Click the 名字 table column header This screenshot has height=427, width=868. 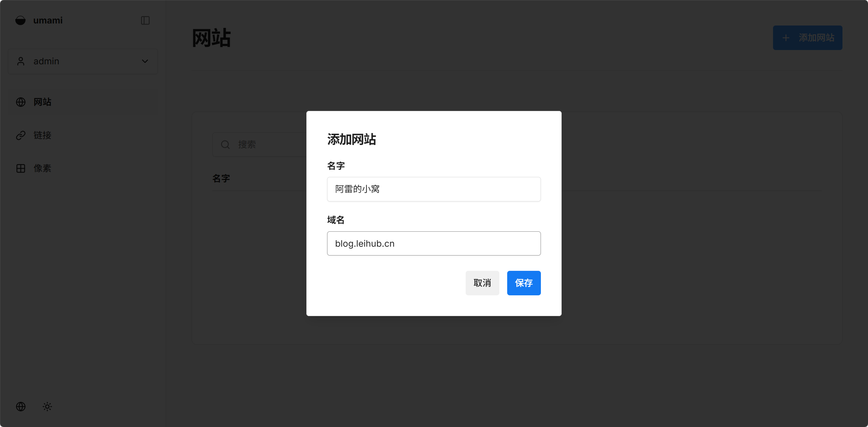221,179
